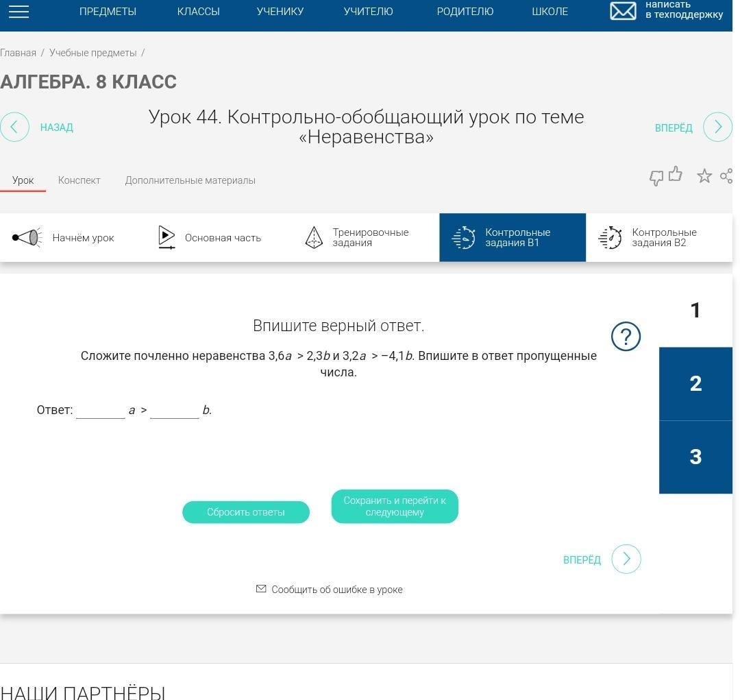
Task: Click the top right arrow circle next to Вперёд
Action: coord(717,128)
